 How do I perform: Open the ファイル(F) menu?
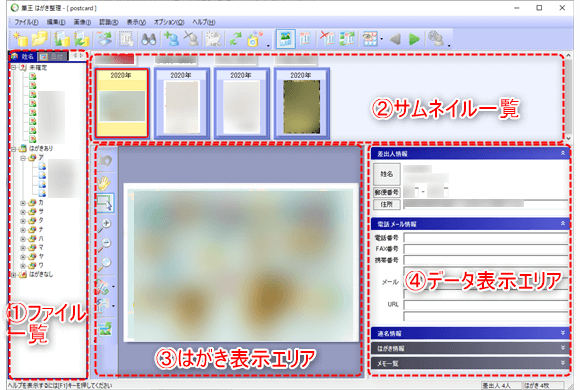[26, 22]
